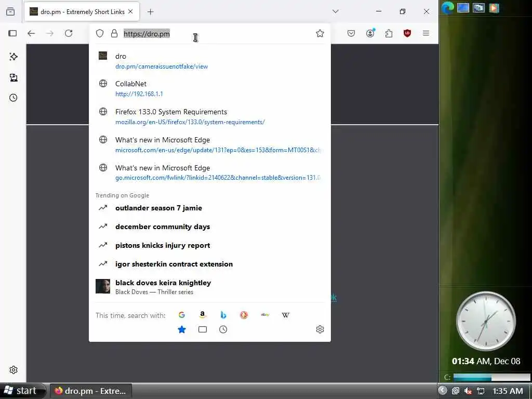Toggle the sidebar button in toolbar

point(12,33)
